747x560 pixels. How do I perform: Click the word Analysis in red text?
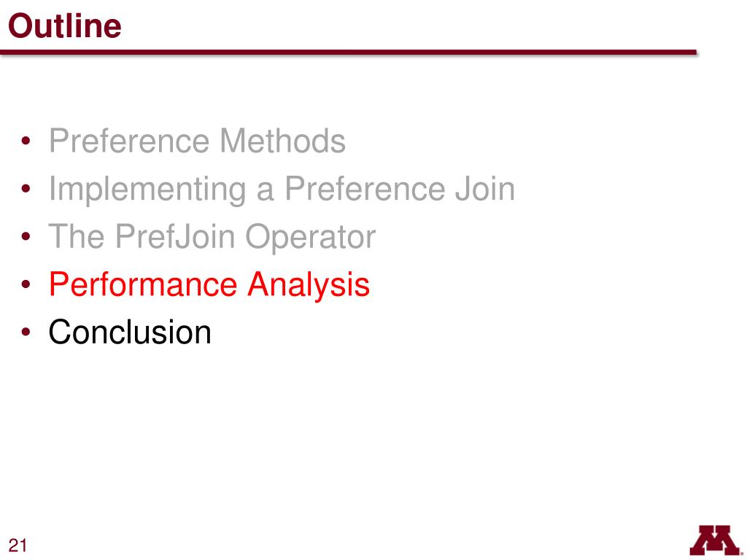coord(309,285)
